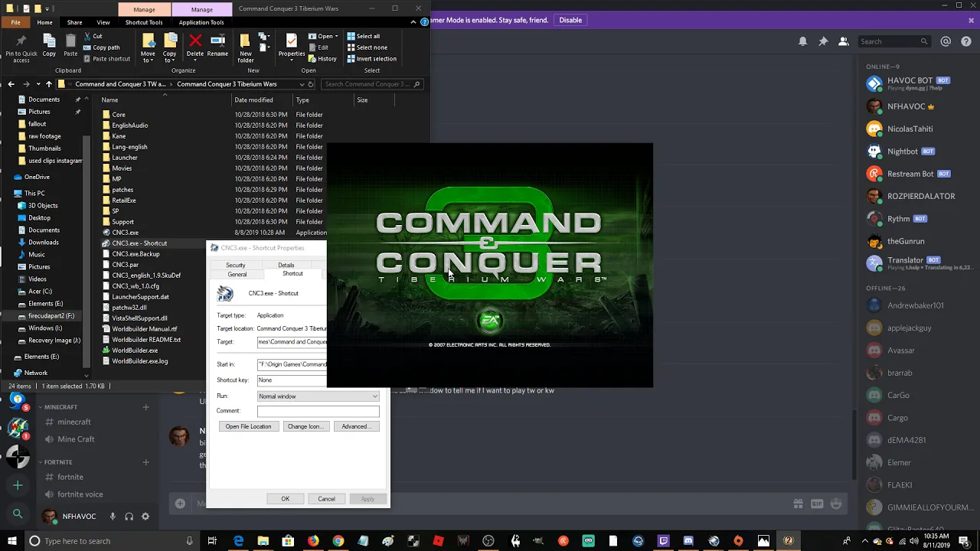This screenshot has height=551, width=980.
Task: Click the Windows Start button
Action: pos(11,541)
